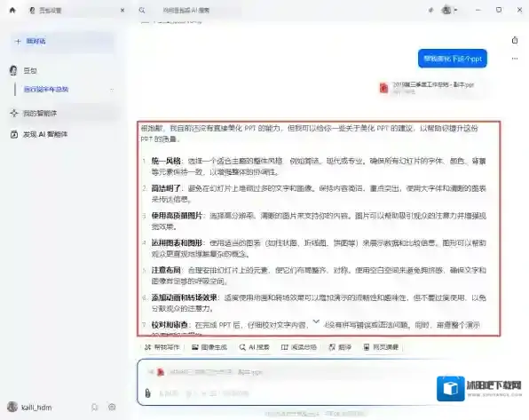This screenshot has width=529, height=420.
Task: Click the 使用高质量图片 heading in the reply
Action: point(177,216)
